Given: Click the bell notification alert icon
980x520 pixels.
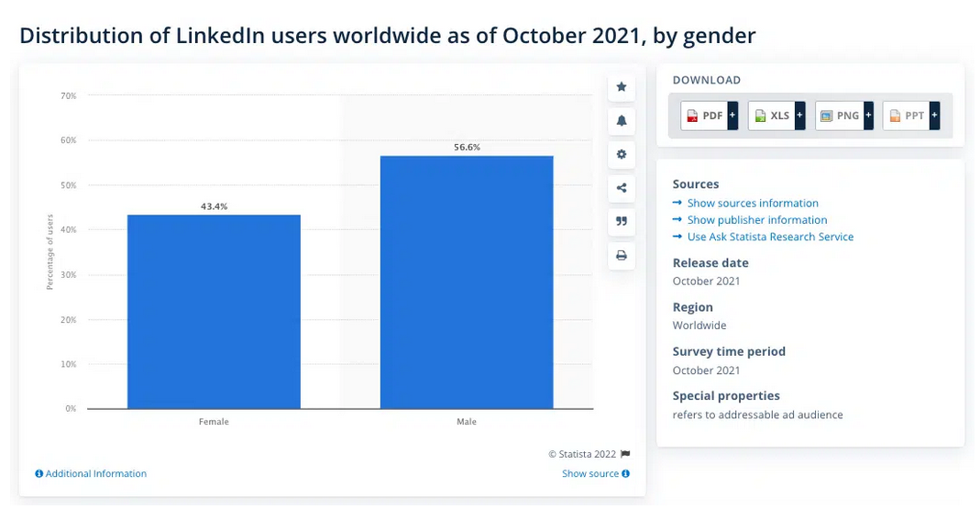Looking at the screenshot, I should click(x=621, y=121).
